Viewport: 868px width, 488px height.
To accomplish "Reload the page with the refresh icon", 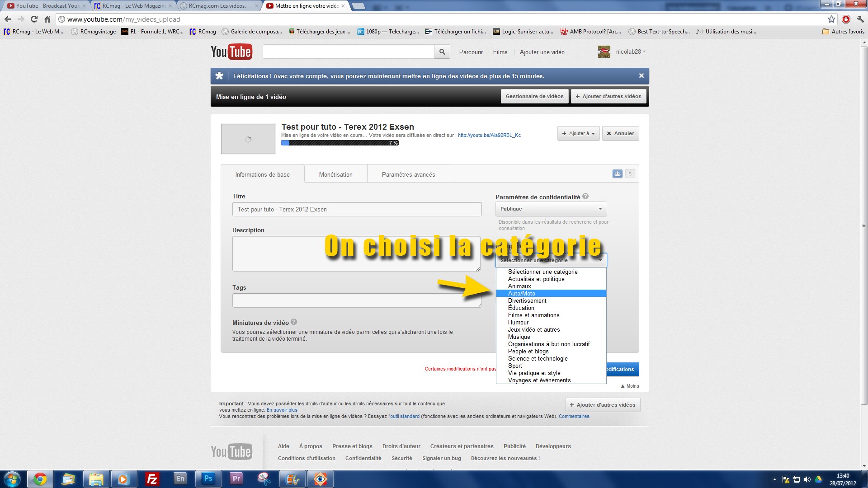I will coord(34,19).
